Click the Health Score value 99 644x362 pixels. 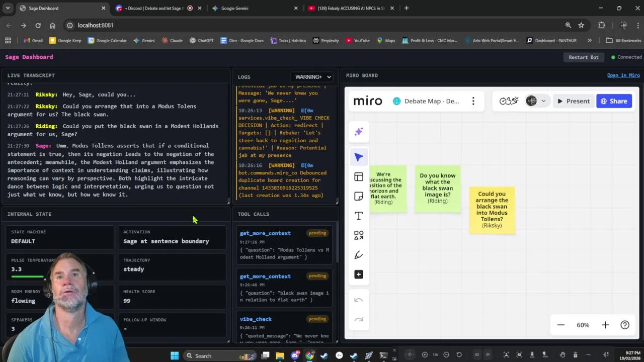(127, 301)
